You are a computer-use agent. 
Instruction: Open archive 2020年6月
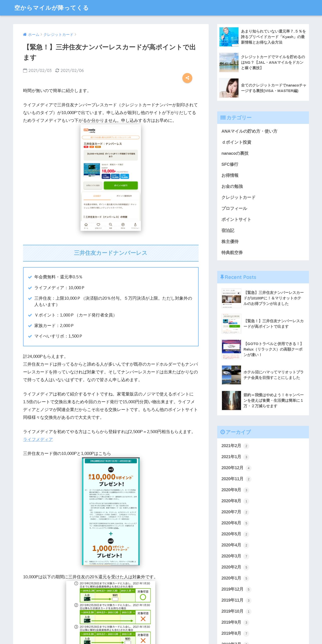click(x=231, y=523)
